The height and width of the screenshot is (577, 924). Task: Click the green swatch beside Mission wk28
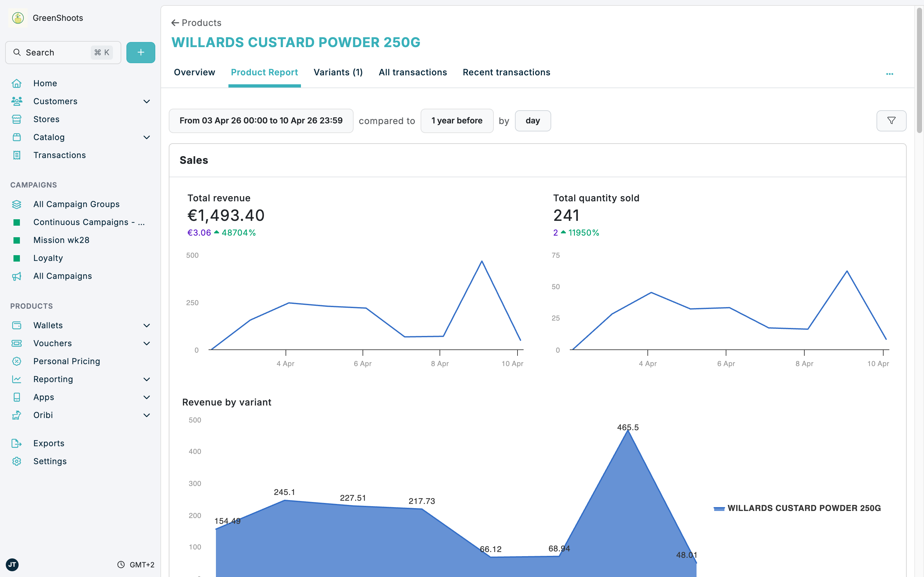17,240
